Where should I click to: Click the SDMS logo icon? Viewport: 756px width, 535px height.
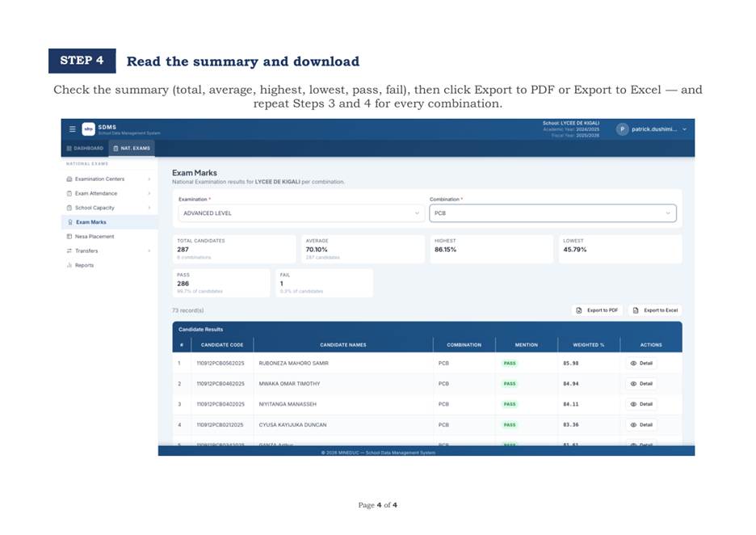(x=88, y=129)
